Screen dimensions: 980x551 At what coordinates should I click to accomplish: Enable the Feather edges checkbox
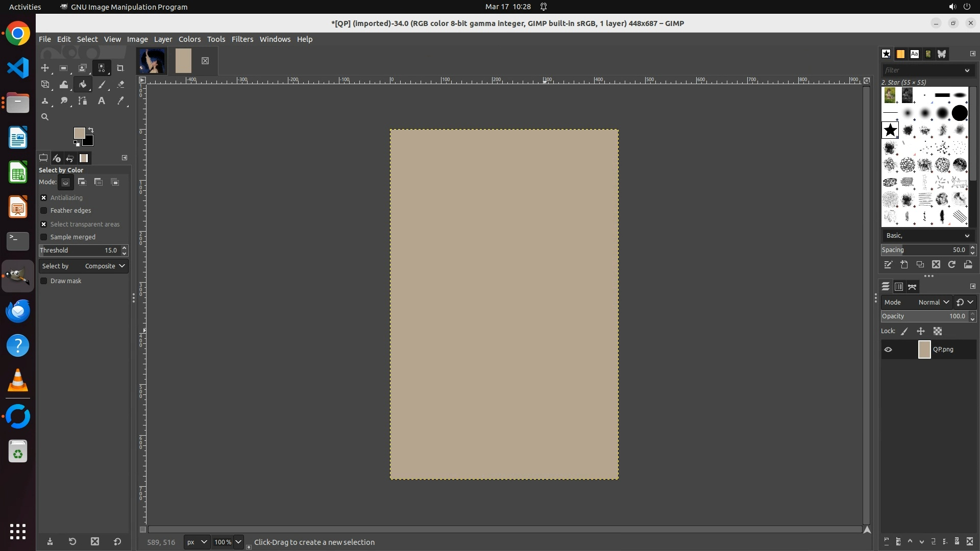point(44,210)
